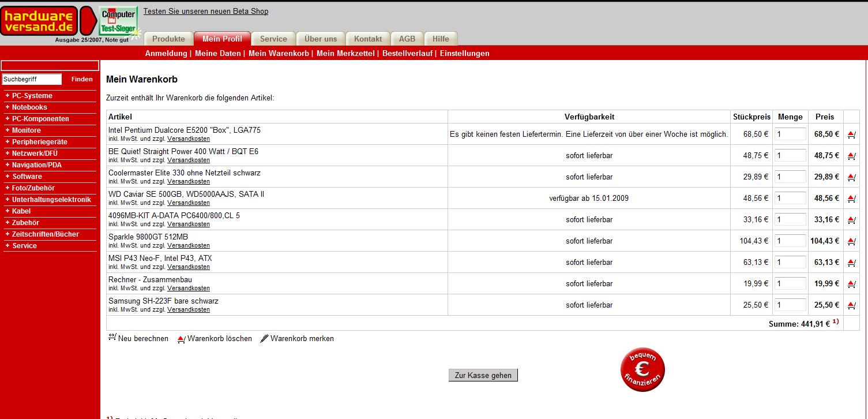Click the Zur Kasse gehen button
Image resolution: width=868 pixels, height=419 pixels.
[483, 375]
